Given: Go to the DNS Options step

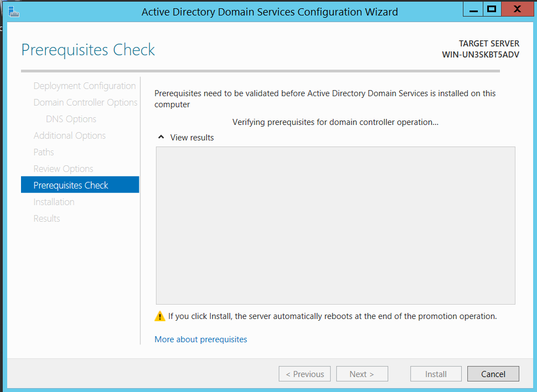Looking at the screenshot, I should (71, 119).
